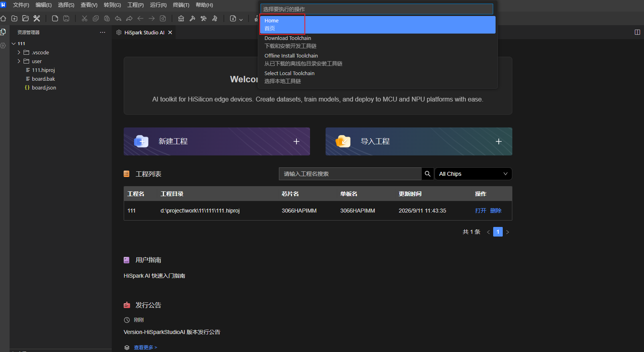This screenshot has width=644, height=352.
Task: Expand the user folder
Action: [x=19, y=61]
